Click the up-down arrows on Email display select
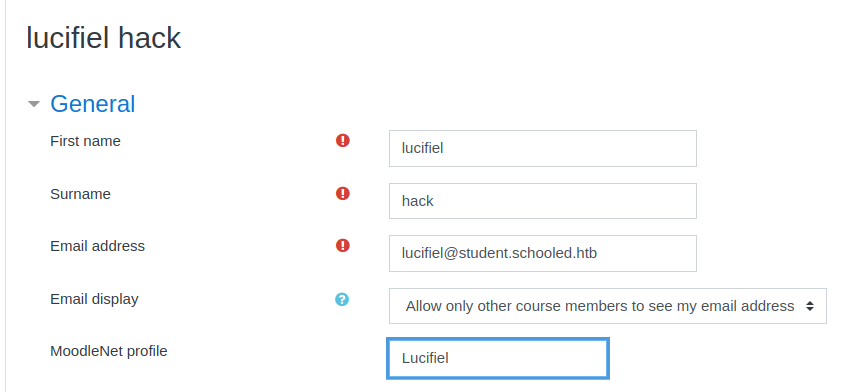 tap(810, 306)
